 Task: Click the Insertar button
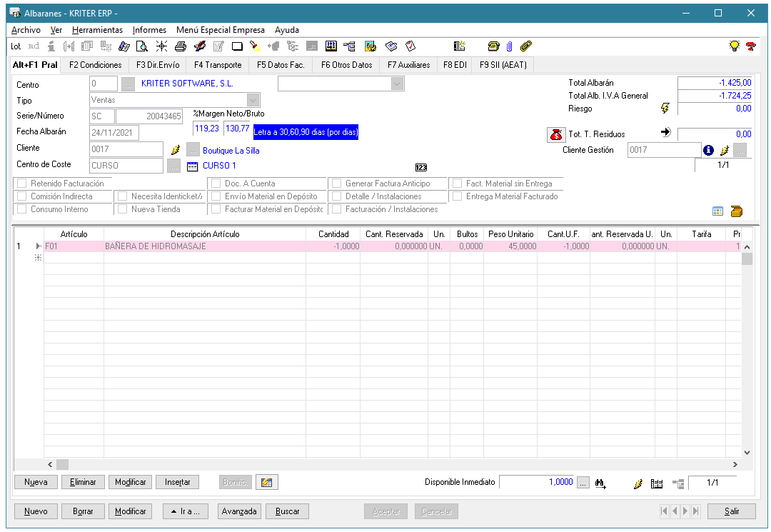click(x=178, y=482)
